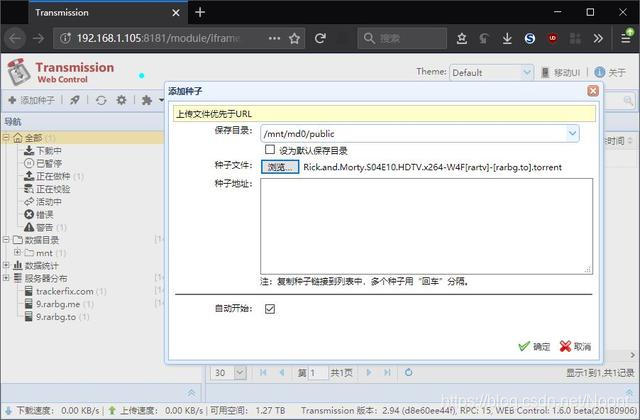Select 警告 warning filter
This screenshot has height=420, width=640.
point(45,227)
